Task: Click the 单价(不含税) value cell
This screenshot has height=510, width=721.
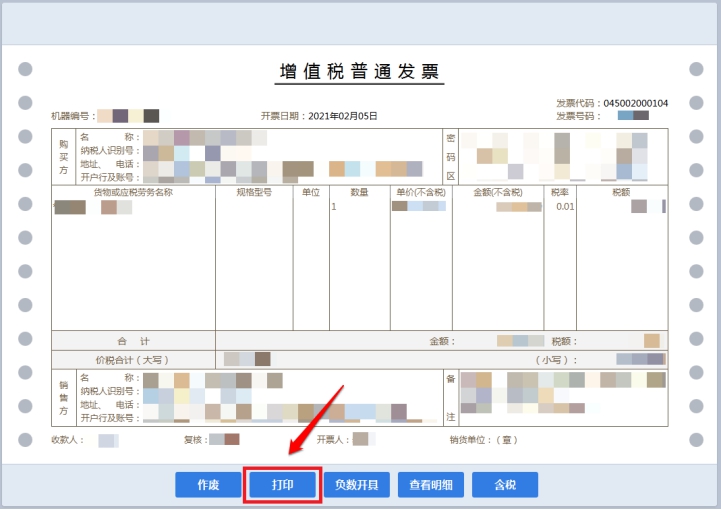Action: click(x=419, y=207)
